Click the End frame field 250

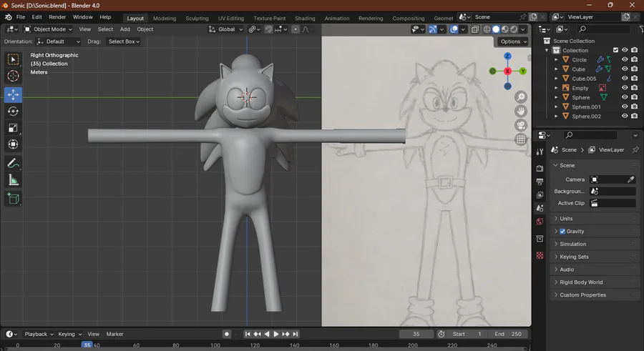tap(507, 334)
